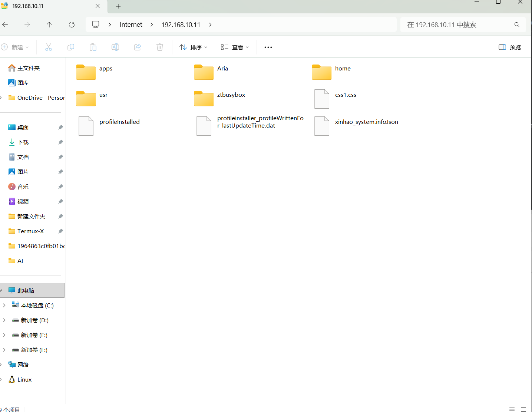The width and height of the screenshot is (532, 412).
Task: Open the view (查看) dropdown menu
Action: [x=235, y=47]
